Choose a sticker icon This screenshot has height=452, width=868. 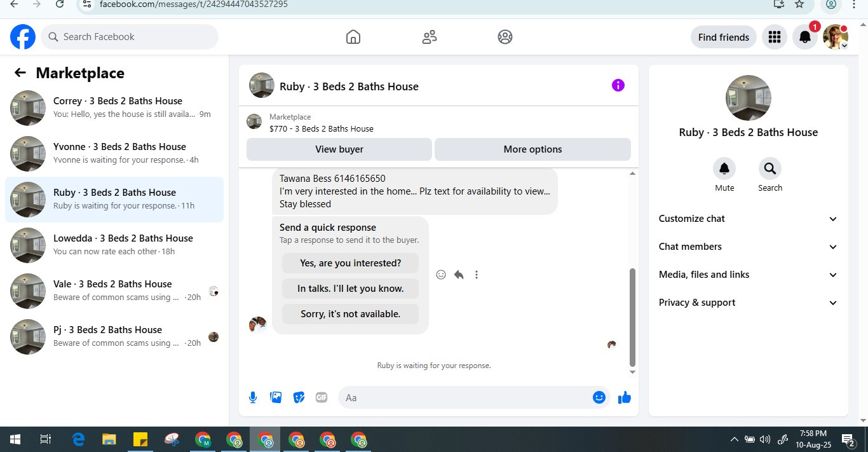point(299,397)
